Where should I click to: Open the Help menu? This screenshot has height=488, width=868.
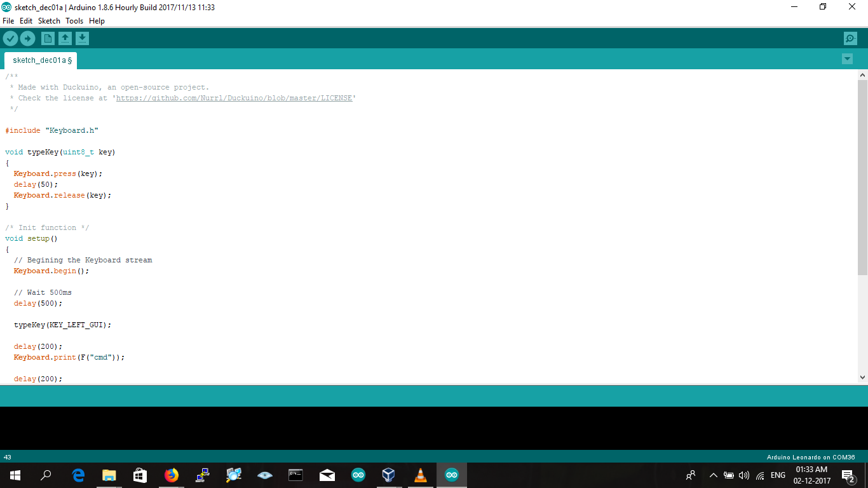[x=97, y=21]
